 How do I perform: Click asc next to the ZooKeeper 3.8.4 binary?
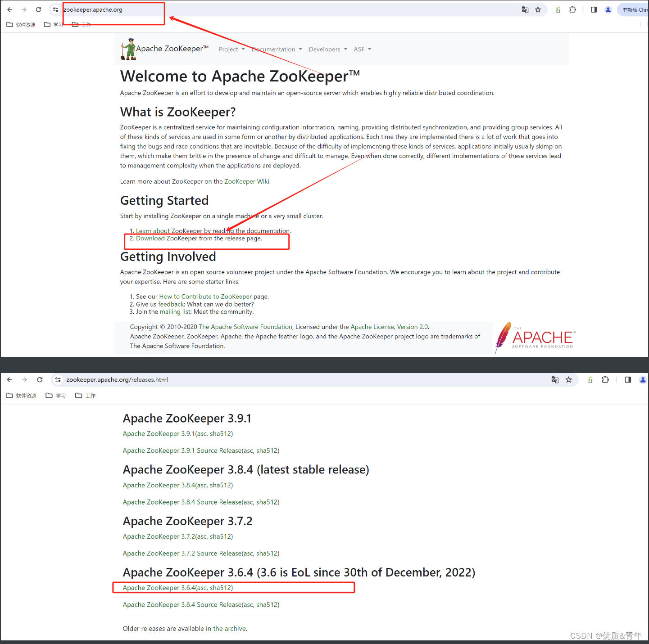point(202,485)
